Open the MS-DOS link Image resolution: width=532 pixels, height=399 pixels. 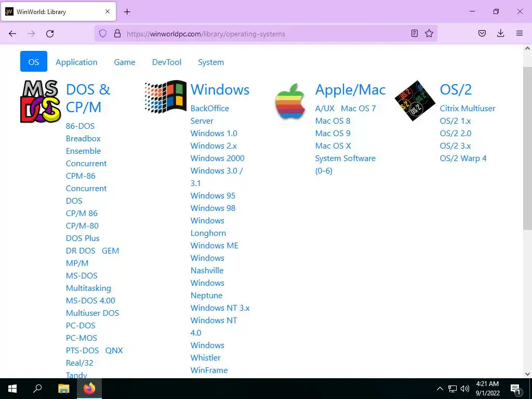tap(82, 275)
